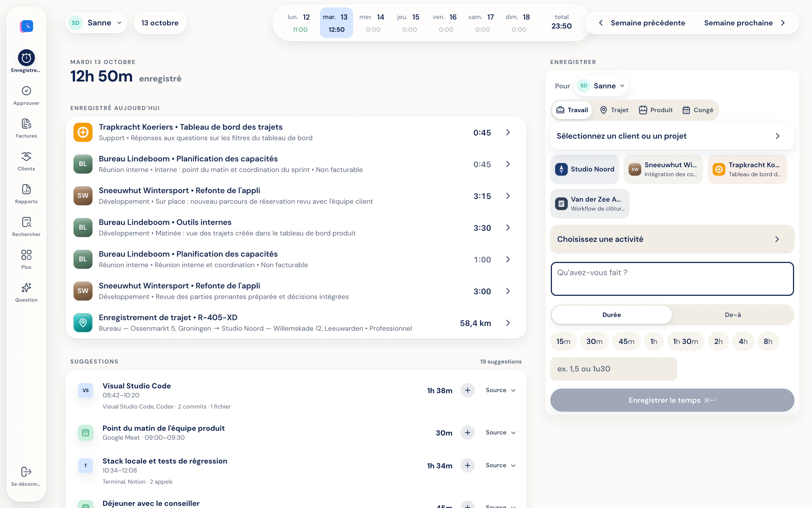Viewport: 812px width, 508px height.
Task: Open the Rechercher search icon
Action: [x=26, y=222]
